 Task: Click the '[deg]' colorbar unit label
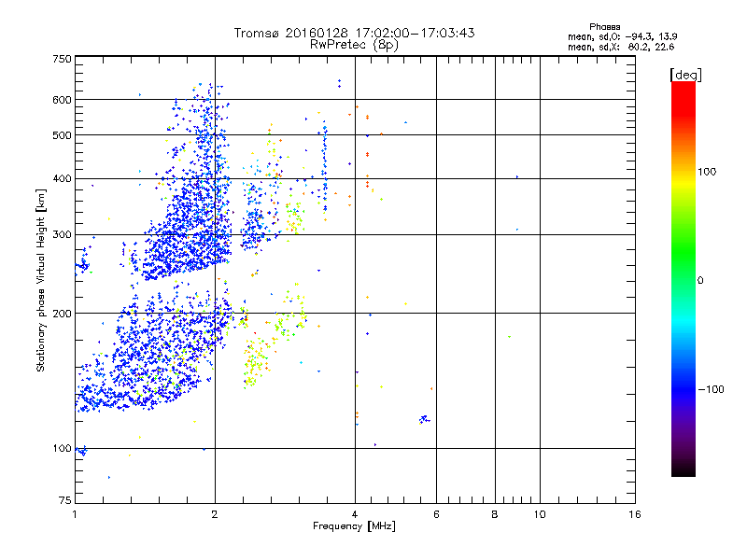click(685, 75)
